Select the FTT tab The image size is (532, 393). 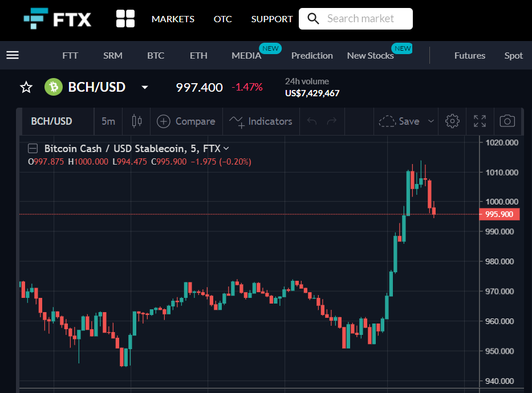pyautogui.click(x=70, y=56)
